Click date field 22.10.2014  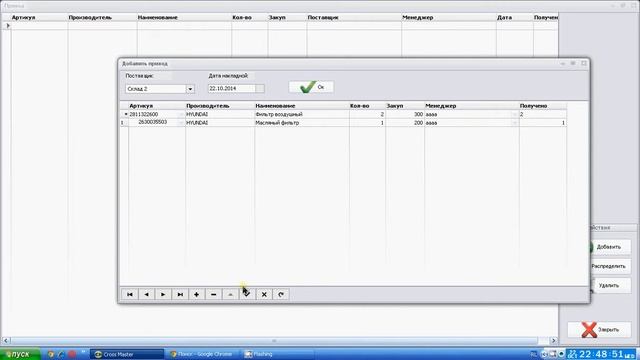tap(231, 89)
